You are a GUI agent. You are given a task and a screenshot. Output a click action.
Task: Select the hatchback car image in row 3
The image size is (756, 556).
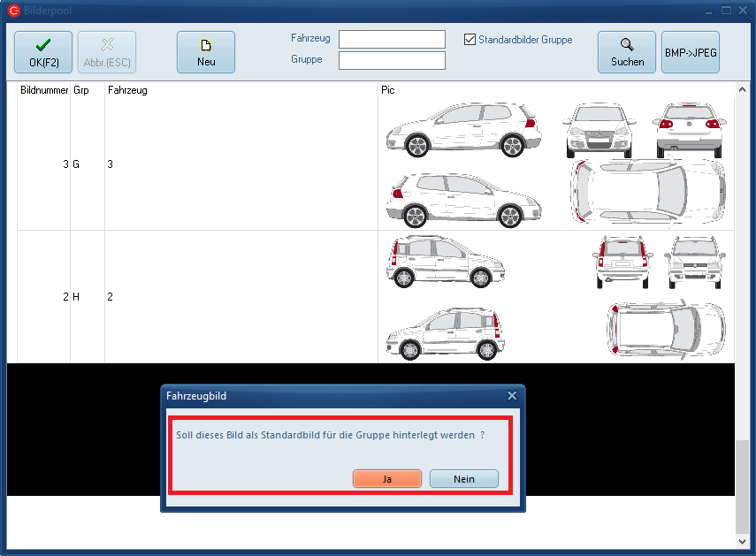click(555, 164)
